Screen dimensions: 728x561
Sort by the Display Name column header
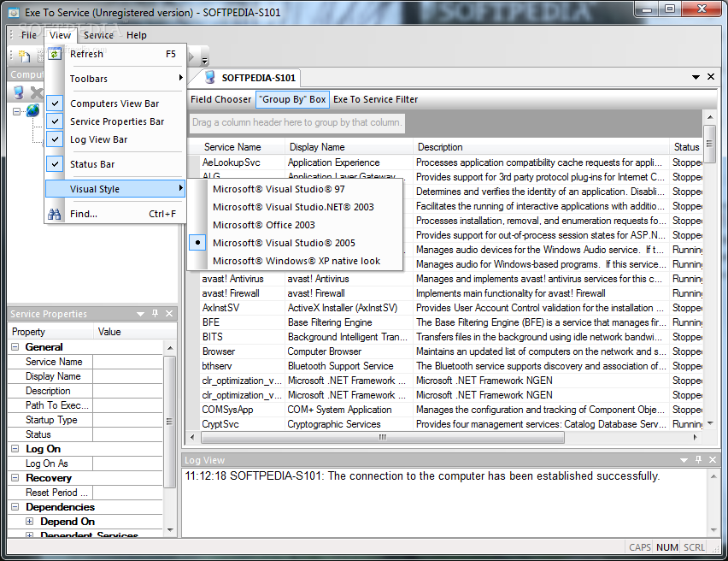[349, 147]
